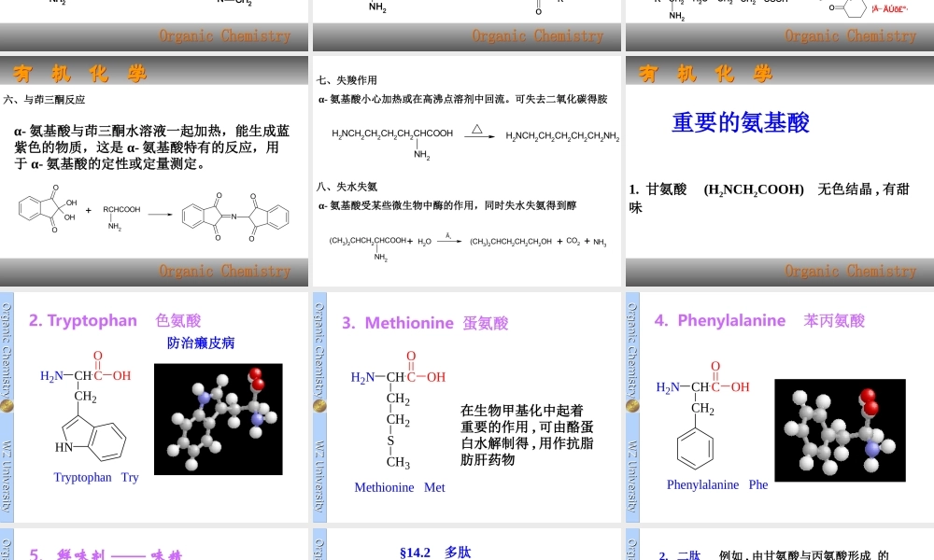The height and width of the screenshot is (560, 934).
Task: Click the 'Tryptophan Try' caption text
Action: coord(94,477)
